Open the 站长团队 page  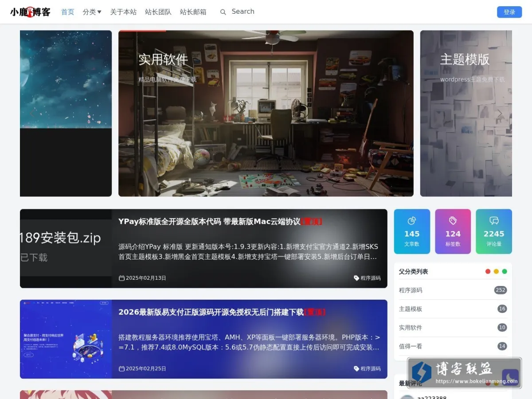158,12
